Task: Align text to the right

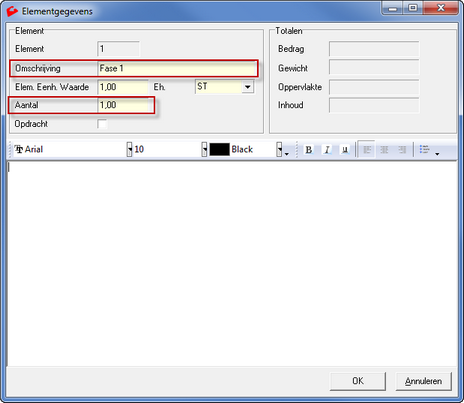Action: pyautogui.click(x=402, y=149)
